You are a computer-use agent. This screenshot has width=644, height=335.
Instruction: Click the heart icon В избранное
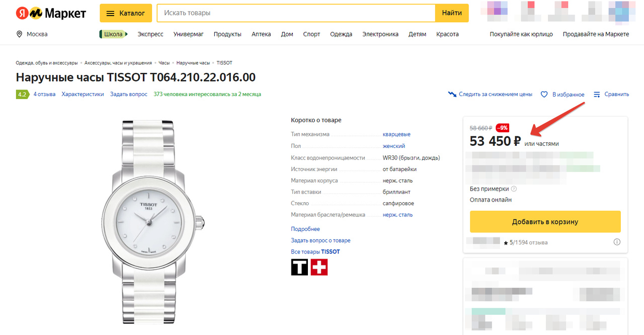[544, 95]
